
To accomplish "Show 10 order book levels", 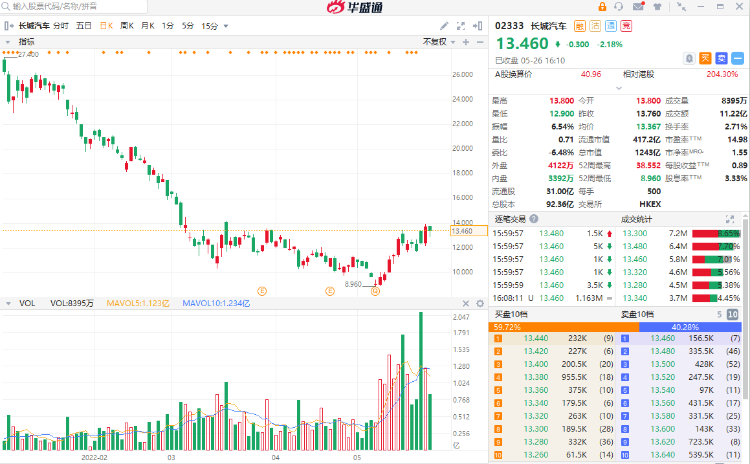I will tap(733, 314).
